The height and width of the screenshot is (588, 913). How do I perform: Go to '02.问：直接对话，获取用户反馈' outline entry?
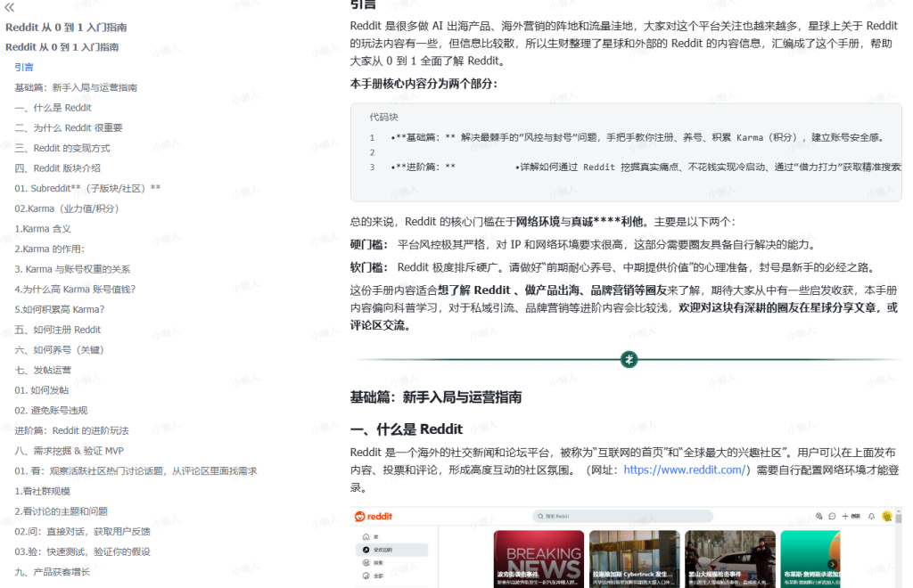click(x=82, y=532)
